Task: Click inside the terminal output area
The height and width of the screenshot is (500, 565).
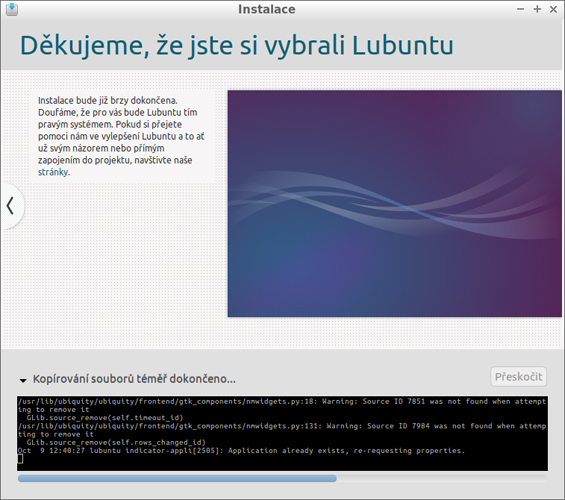Action: pyautogui.click(x=282, y=433)
